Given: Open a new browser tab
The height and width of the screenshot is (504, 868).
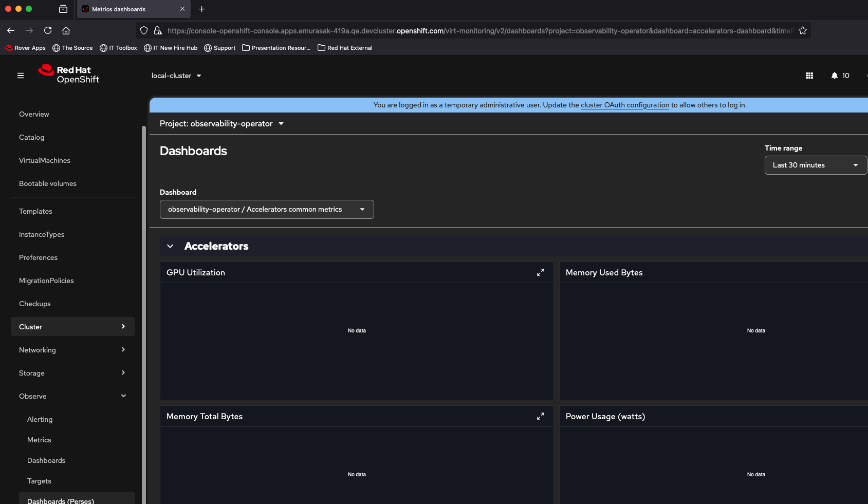Looking at the screenshot, I should 202,9.
